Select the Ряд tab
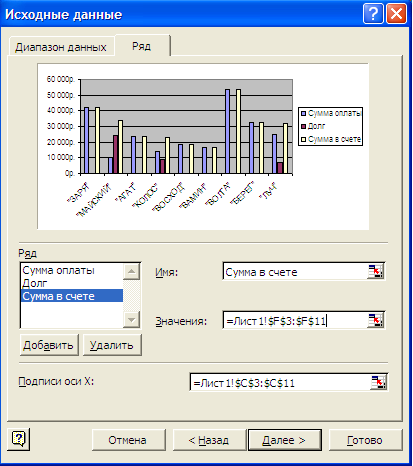The height and width of the screenshot is (466, 413). 142,46
